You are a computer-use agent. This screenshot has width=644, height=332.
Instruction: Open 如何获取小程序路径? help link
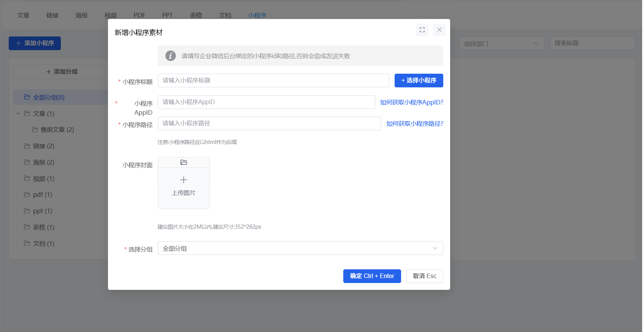(415, 123)
